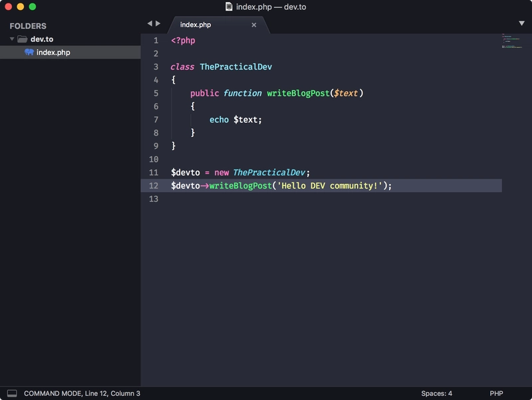The height and width of the screenshot is (400, 532).
Task: Click the PHP elephant icon beside index.php
Action: 29,52
